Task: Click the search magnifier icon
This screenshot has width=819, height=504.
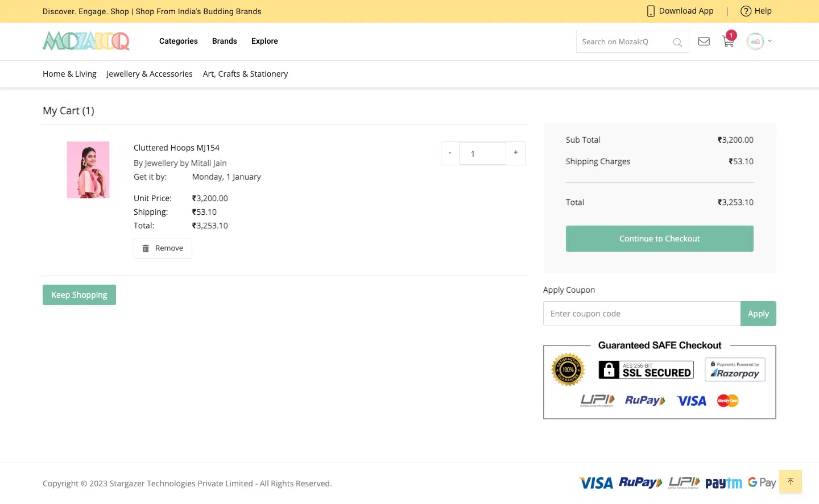Action: pos(677,42)
